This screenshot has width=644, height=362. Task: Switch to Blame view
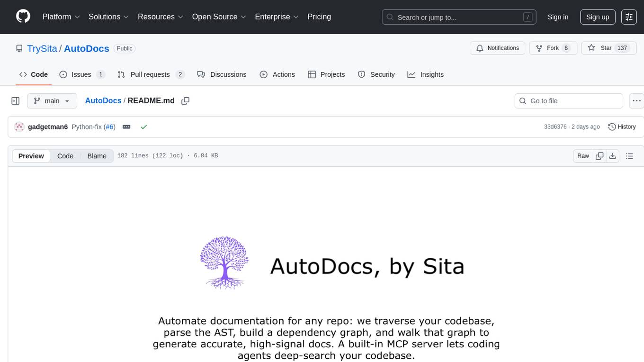97,156
